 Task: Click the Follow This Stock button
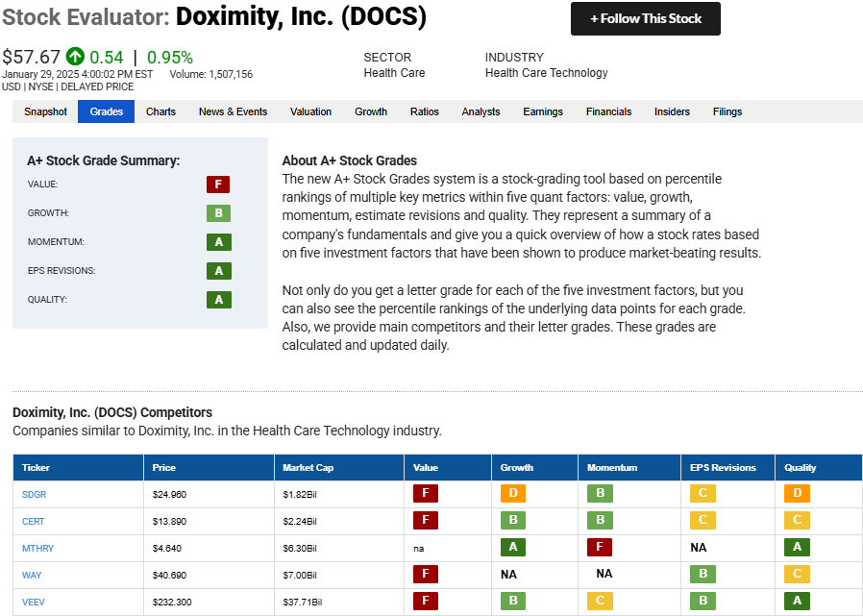[x=646, y=18]
